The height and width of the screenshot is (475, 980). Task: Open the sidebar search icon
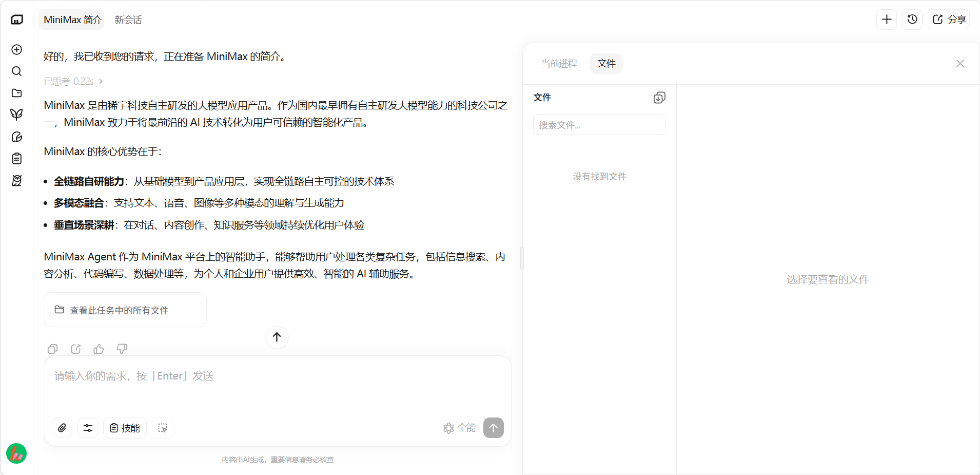click(x=17, y=71)
